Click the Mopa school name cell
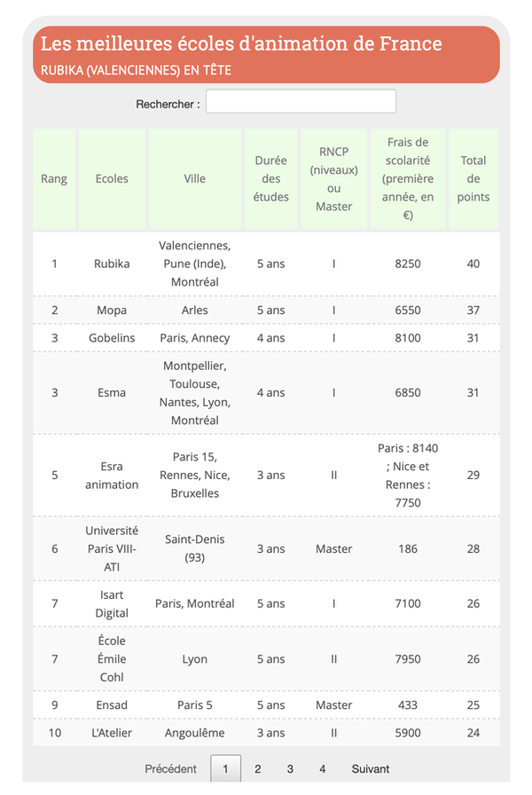The image size is (532, 795). 112,310
